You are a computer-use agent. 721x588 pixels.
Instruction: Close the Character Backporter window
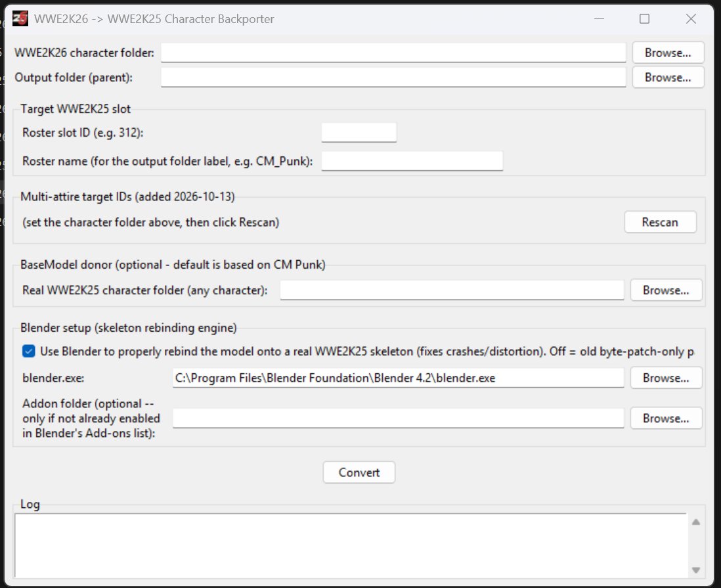click(691, 19)
